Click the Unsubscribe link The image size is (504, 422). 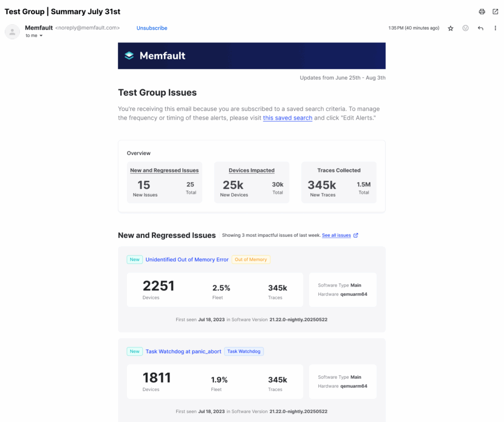[152, 28]
